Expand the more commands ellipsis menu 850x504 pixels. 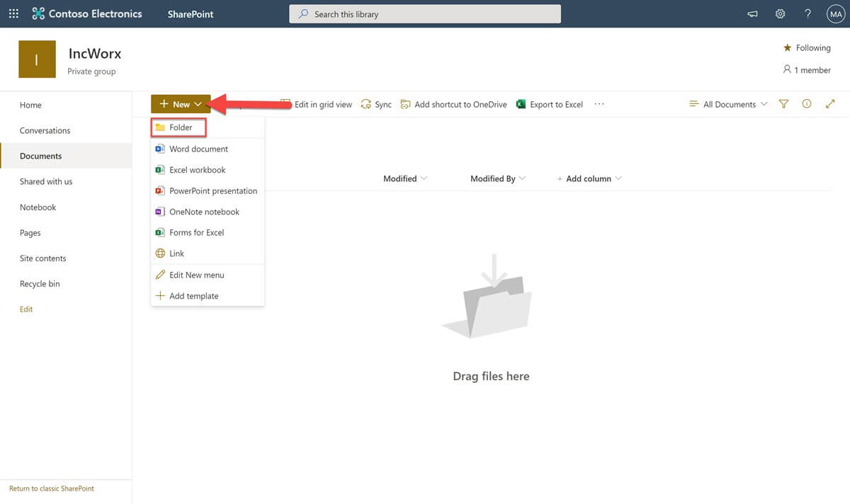click(599, 104)
